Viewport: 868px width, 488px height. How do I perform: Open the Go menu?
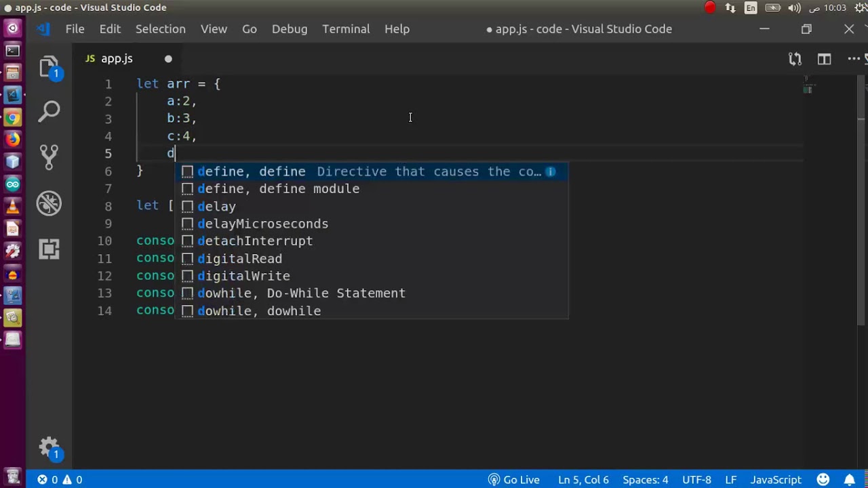pos(250,29)
